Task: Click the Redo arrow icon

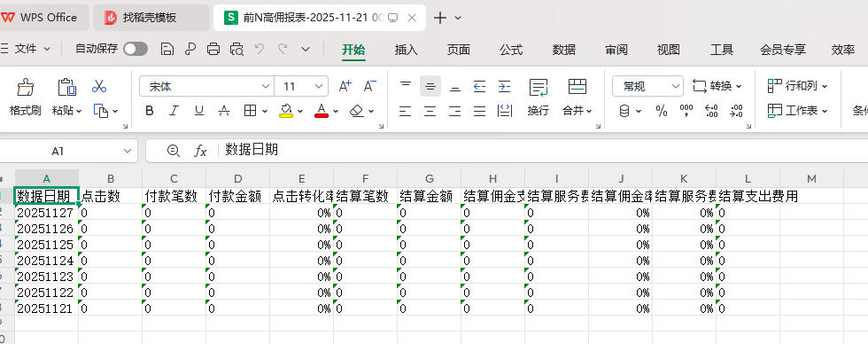Action: pyautogui.click(x=283, y=49)
